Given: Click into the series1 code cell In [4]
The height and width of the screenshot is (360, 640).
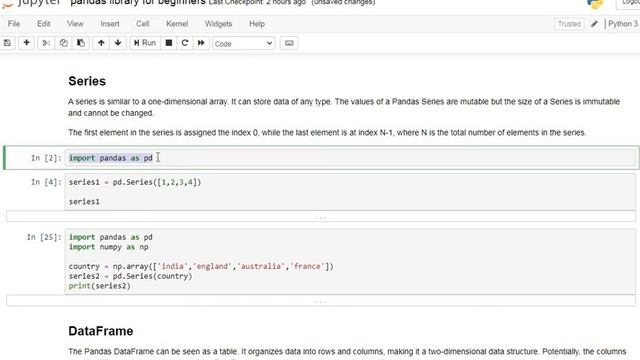Looking at the screenshot, I should pos(350,192).
